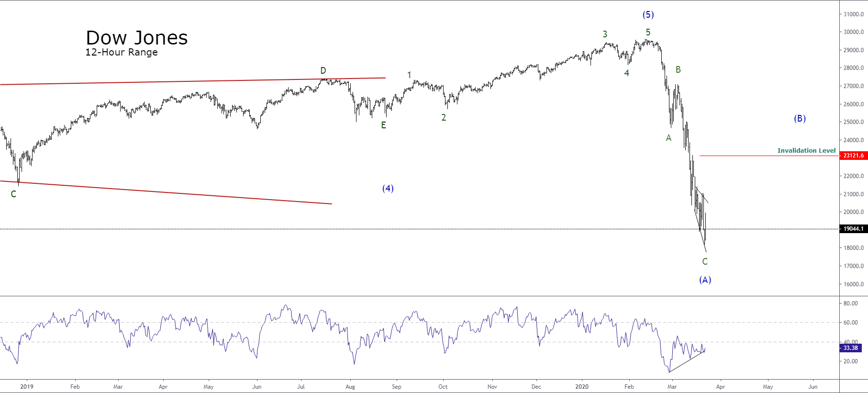The image size is (868, 393).
Task: Select the blue (5) wave label
Action: (x=648, y=14)
